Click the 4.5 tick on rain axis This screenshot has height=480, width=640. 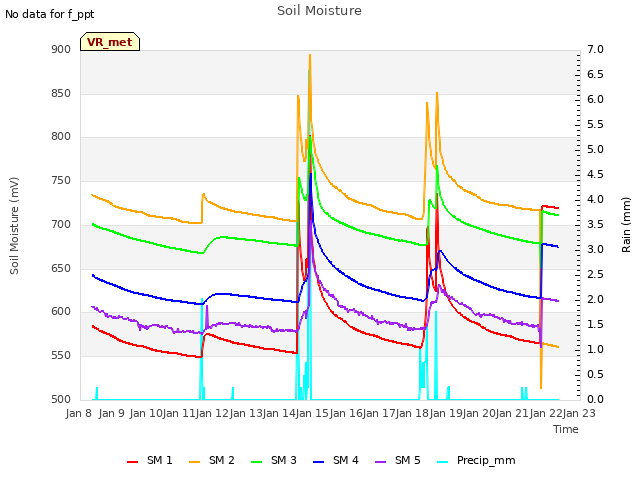[x=595, y=175]
